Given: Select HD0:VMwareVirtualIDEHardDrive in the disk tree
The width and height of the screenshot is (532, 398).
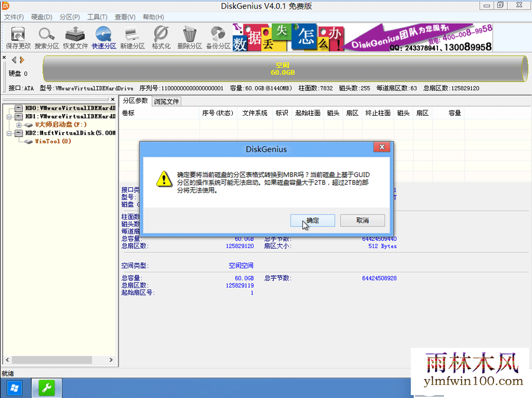Looking at the screenshot, I should [70, 108].
